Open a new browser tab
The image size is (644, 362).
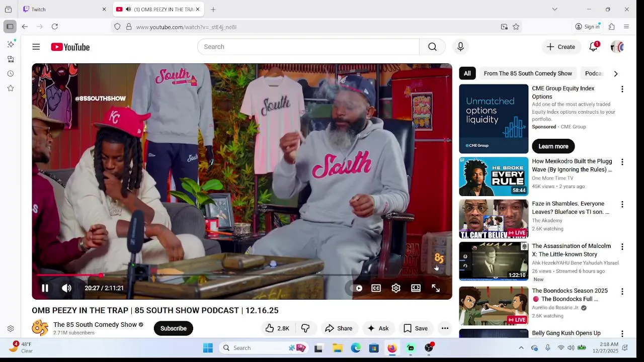tap(213, 9)
